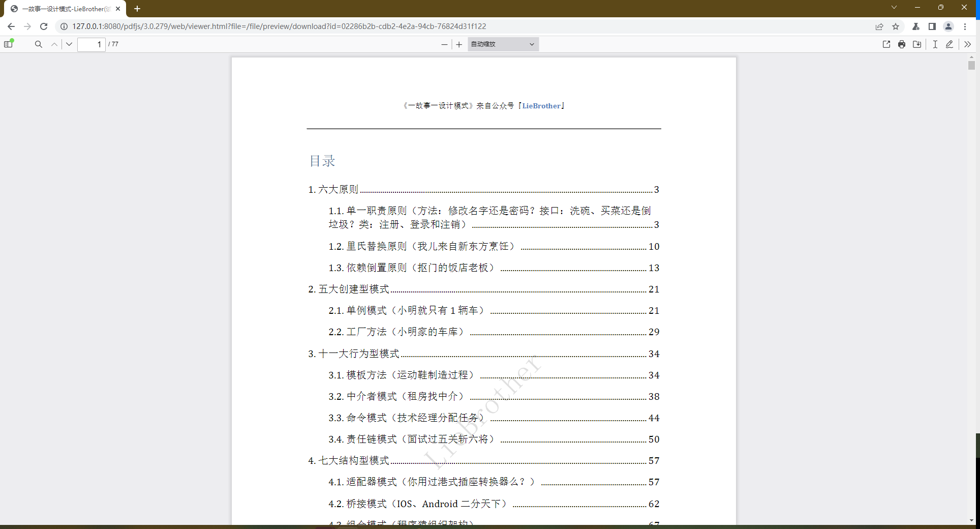Screen dimensions: 980x529
Task: Bookmark this page with the star
Action: (x=896, y=26)
